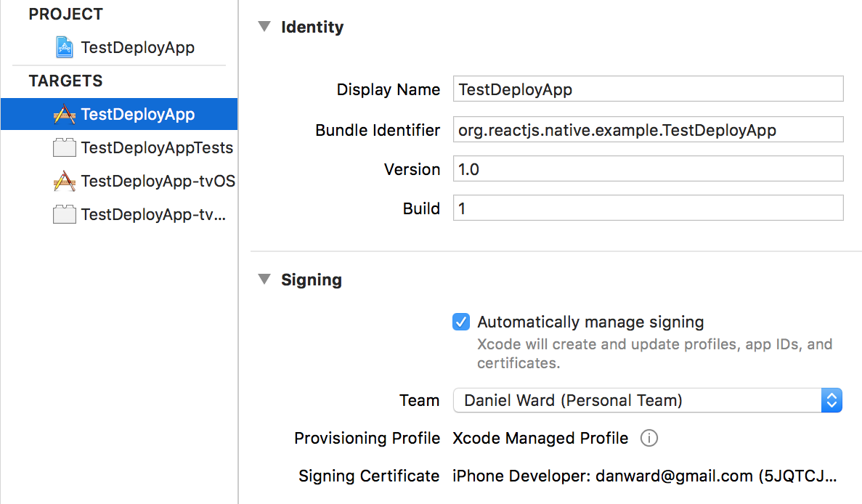
Task: Select the TestDeployApp project name under PROJECT
Action: tap(138, 48)
